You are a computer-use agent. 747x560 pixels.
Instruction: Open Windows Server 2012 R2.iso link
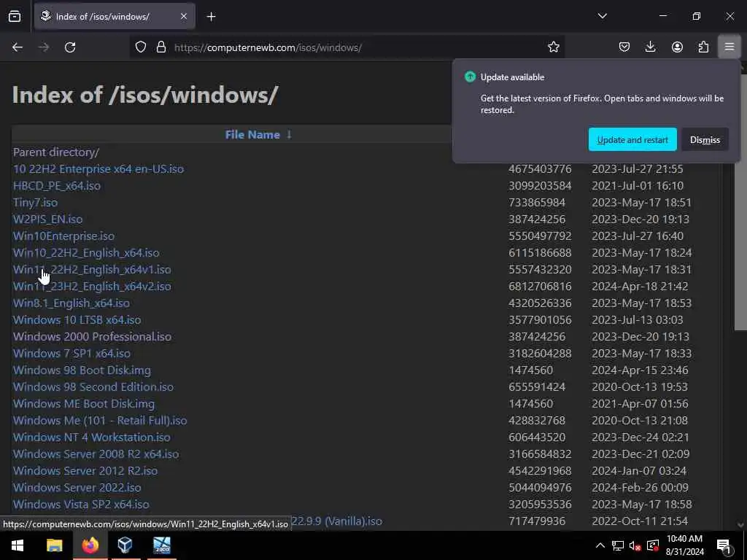click(x=85, y=470)
